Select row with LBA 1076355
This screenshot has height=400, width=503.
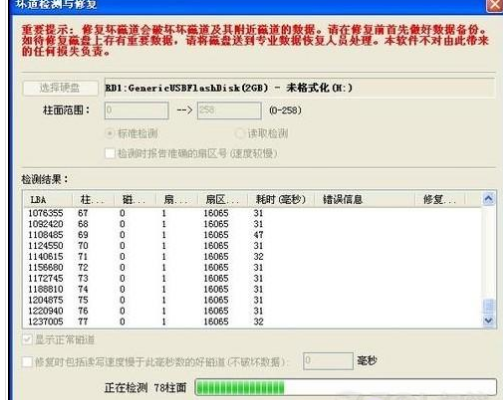coord(252,213)
